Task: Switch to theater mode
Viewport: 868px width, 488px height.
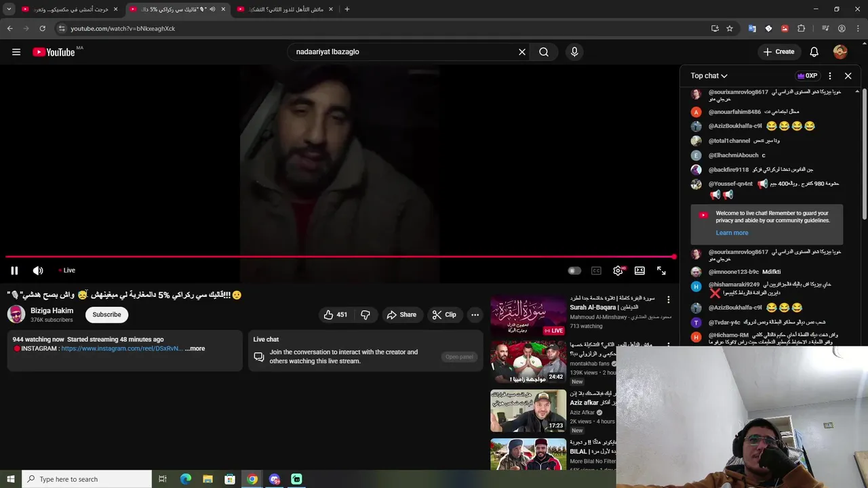Action: click(639, 270)
